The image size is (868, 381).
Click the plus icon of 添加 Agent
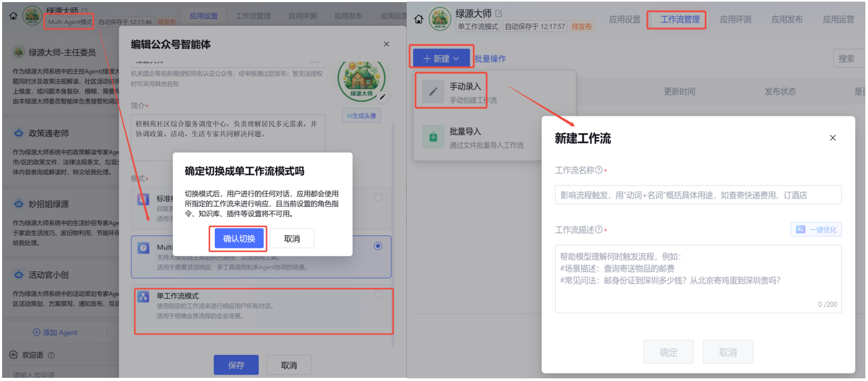click(37, 332)
